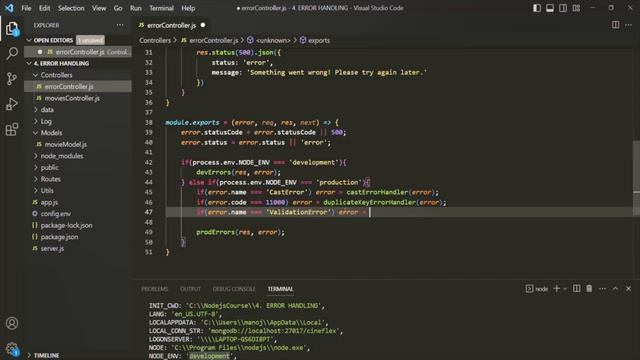This screenshot has width=640, height=360.
Task: Open the Explorer view in activity bar
Action: tap(12, 28)
